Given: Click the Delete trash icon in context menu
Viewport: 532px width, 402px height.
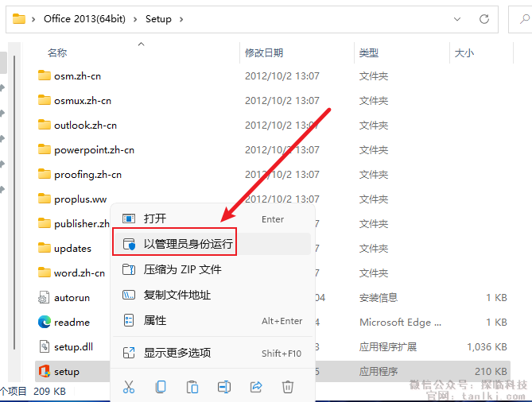Looking at the screenshot, I should 288,387.
